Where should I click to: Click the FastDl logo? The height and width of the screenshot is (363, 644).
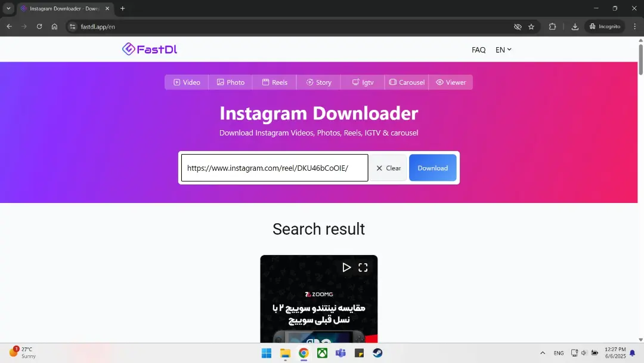coord(150,50)
